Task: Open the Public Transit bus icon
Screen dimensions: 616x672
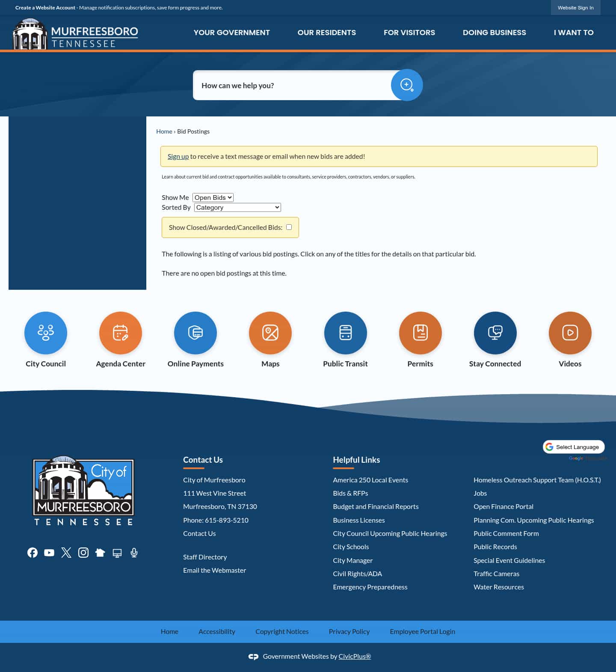Action: pos(346,333)
